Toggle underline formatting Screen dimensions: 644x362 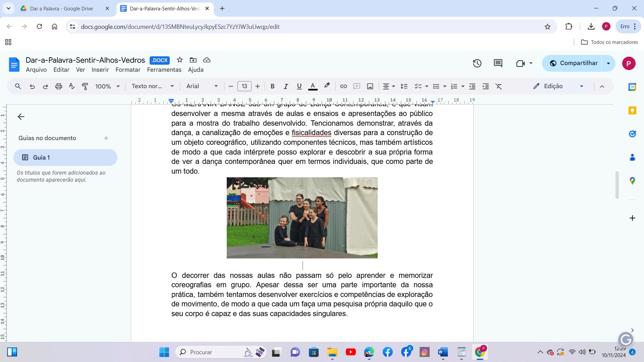[299, 86]
